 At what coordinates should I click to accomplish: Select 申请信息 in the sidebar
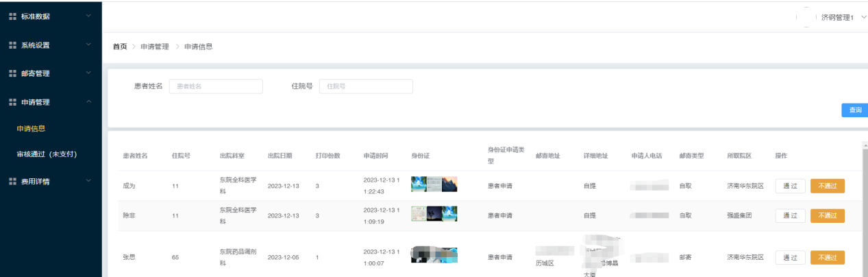[x=31, y=128]
